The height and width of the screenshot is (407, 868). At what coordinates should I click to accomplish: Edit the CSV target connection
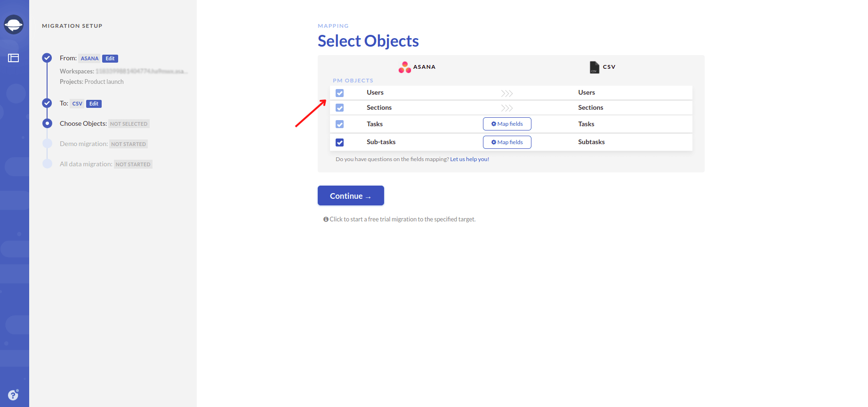click(94, 104)
